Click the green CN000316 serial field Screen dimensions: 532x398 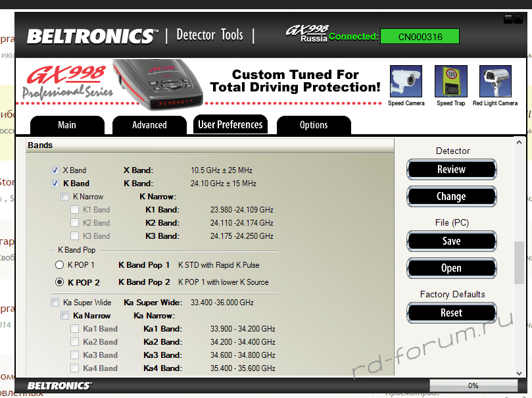(x=420, y=36)
